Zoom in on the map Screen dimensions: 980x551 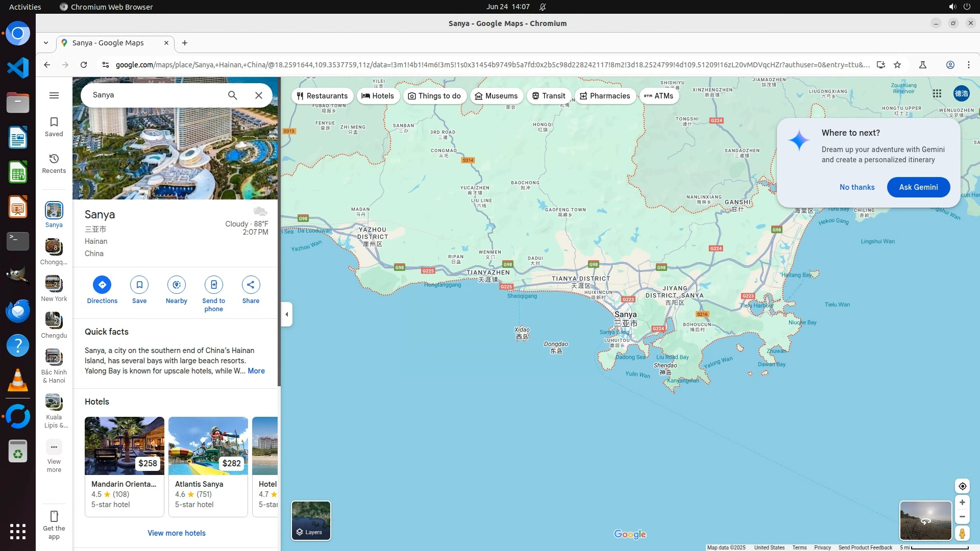tap(962, 503)
